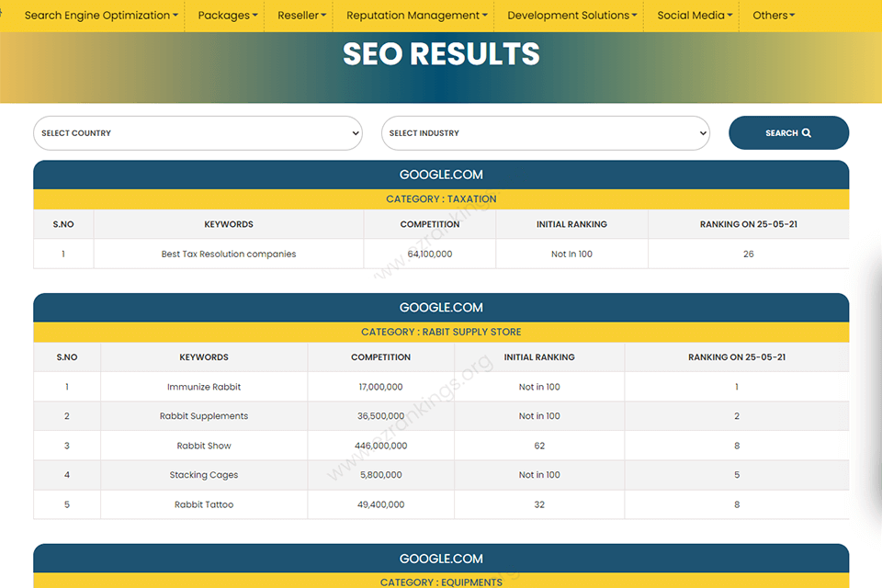This screenshot has width=882, height=588.
Task: Select the Rabbit Supplements keyword
Action: [x=204, y=416]
